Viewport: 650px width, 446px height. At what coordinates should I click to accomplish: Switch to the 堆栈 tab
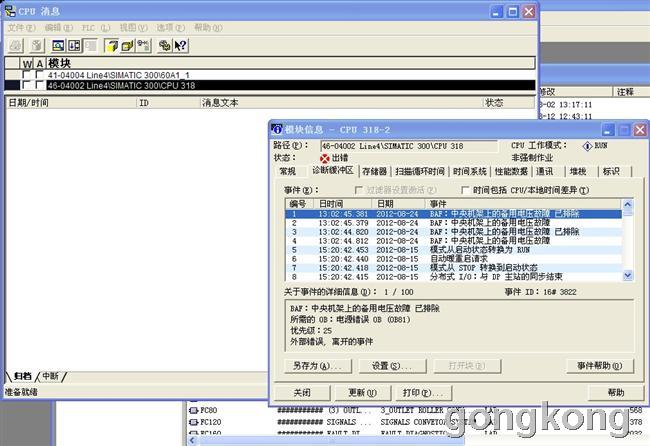click(x=578, y=171)
